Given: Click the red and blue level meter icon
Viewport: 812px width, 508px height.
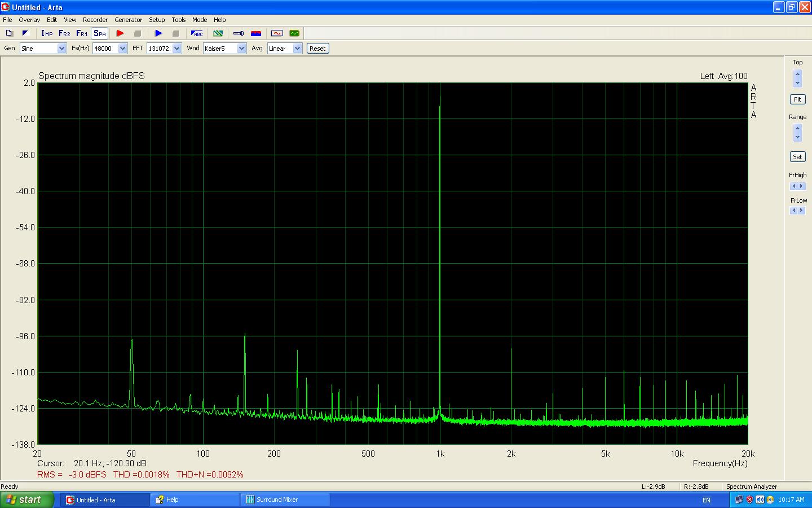Looking at the screenshot, I should 256,33.
